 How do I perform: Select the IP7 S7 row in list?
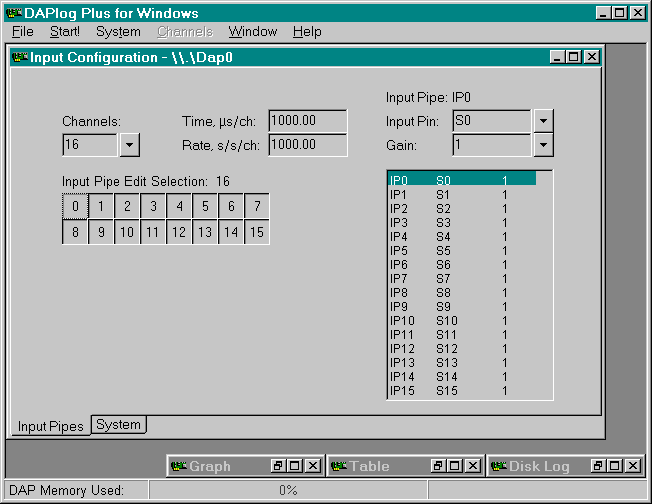(462, 279)
